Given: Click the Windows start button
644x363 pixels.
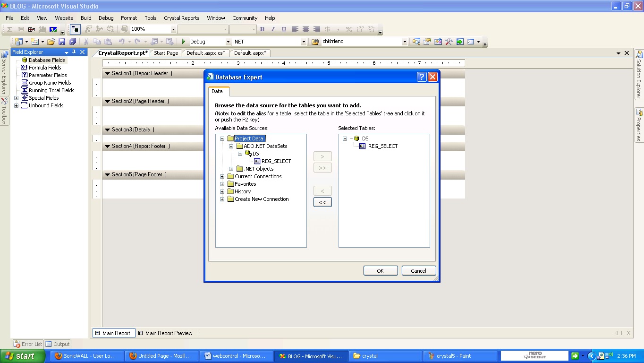Looking at the screenshot, I should point(23,356).
